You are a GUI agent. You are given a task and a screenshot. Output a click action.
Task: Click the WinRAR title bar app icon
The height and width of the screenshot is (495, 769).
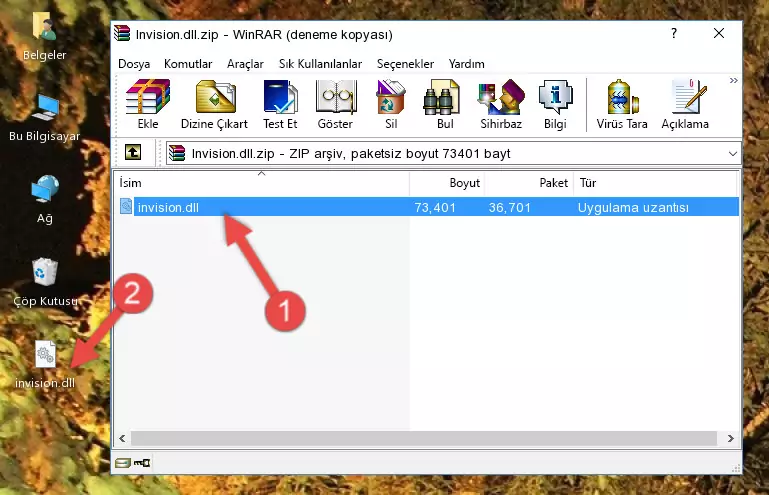tap(122, 34)
